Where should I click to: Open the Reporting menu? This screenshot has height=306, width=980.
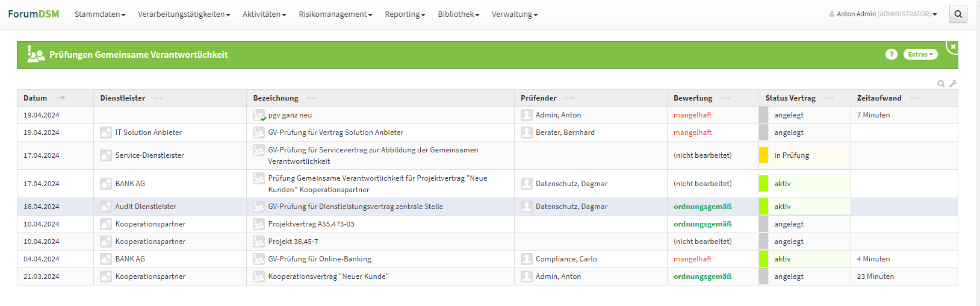[x=405, y=14]
